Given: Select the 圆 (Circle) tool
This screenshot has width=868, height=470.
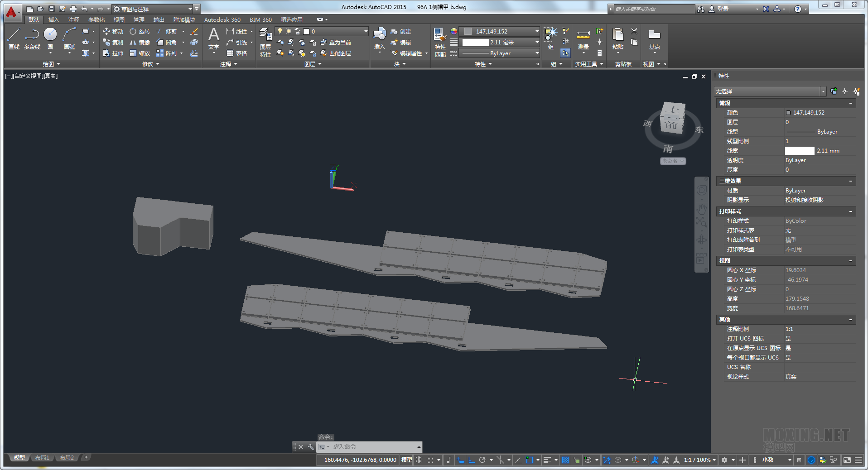Looking at the screenshot, I should 50,38.
